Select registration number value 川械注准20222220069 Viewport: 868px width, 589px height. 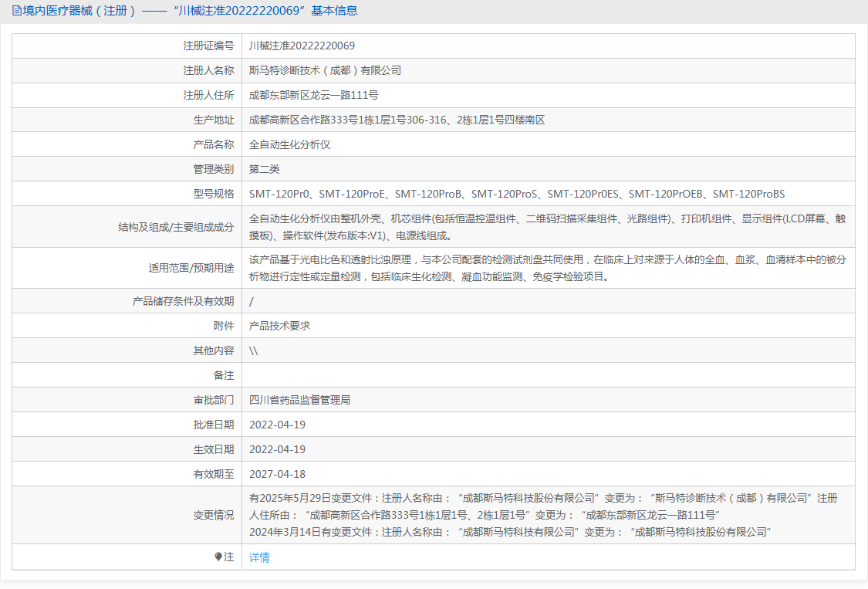(x=302, y=46)
